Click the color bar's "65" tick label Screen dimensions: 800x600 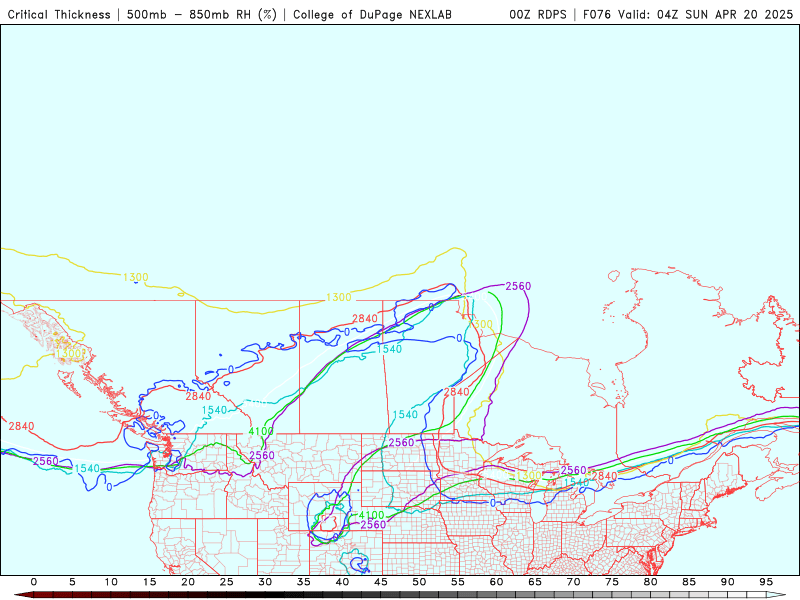tap(535, 582)
